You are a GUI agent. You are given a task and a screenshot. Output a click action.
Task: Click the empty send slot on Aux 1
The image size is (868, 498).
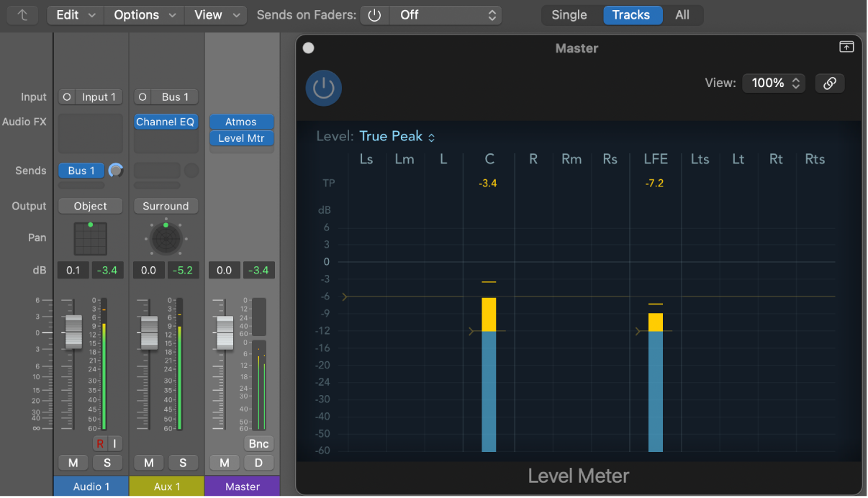(x=157, y=171)
